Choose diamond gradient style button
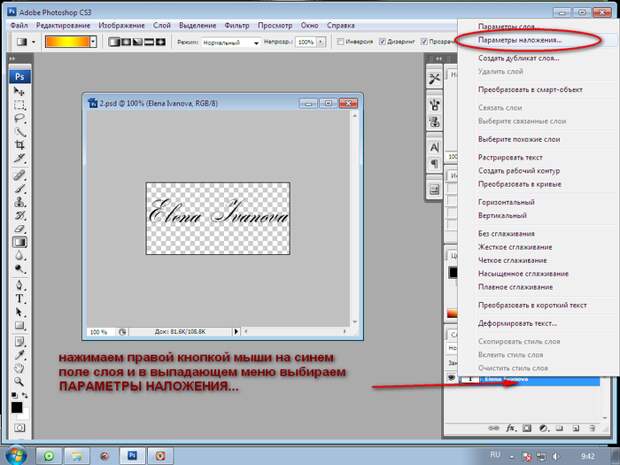Viewport: 620px width, 465px height. coord(161,42)
